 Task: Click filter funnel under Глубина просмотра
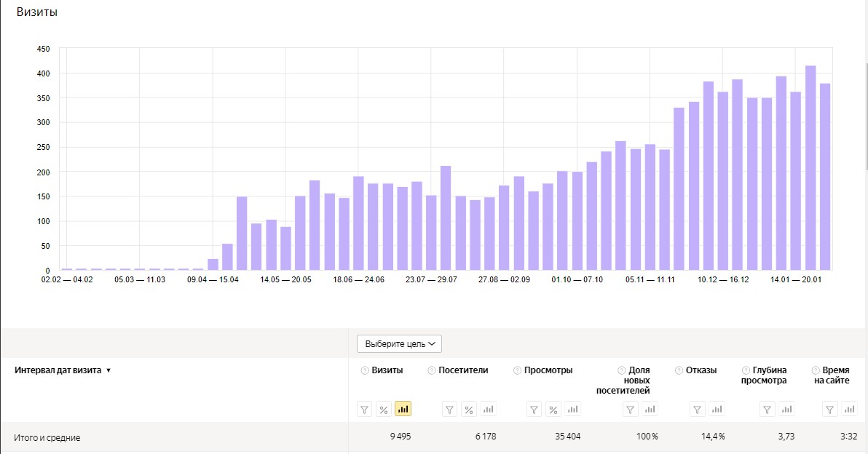click(x=768, y=409)
